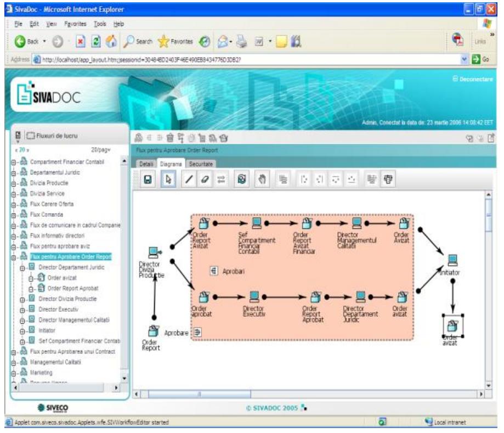Switch to the Securitate tab
The height and width of the screenshot is (433, 504).
click(201, 164)
